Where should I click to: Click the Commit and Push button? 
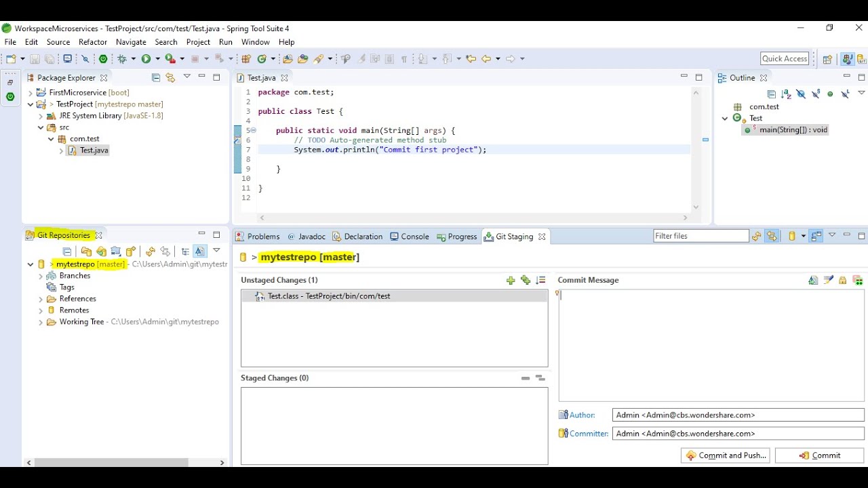pyautogui.click(x=726, y=455)
